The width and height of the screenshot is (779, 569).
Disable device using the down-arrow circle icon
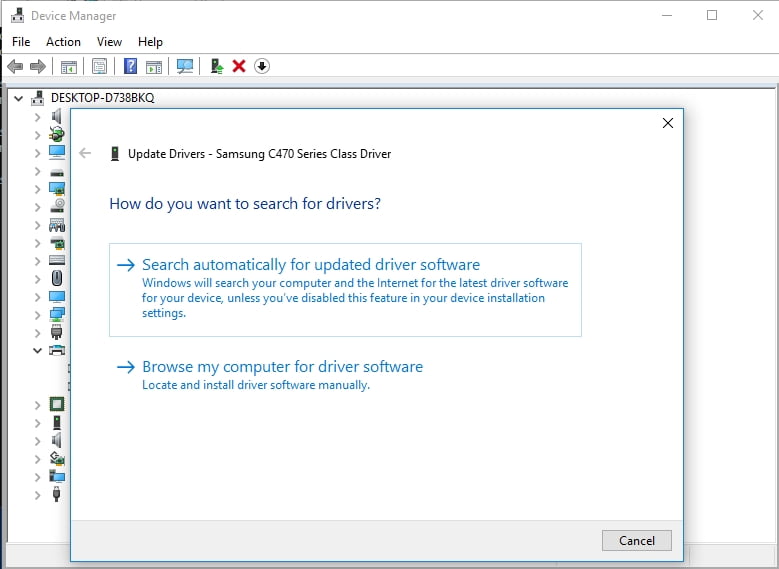pyautogui.click(x=262, y=66)
